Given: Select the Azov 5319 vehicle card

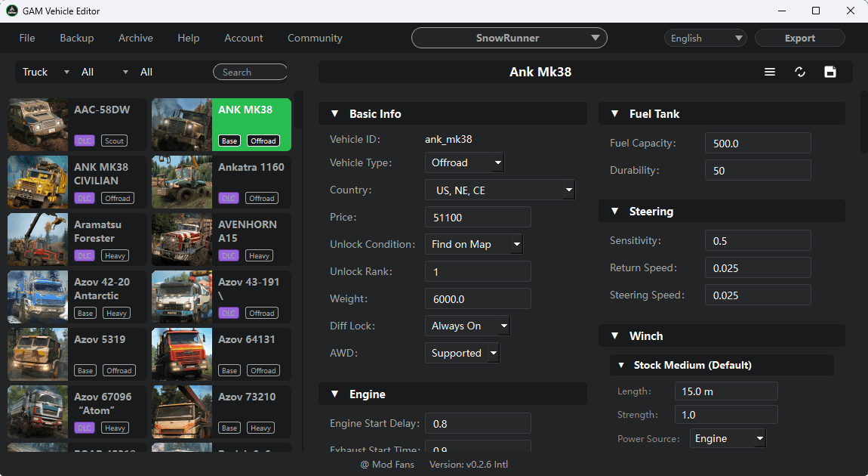Looking at the screenshot, I should click(77, 354).
